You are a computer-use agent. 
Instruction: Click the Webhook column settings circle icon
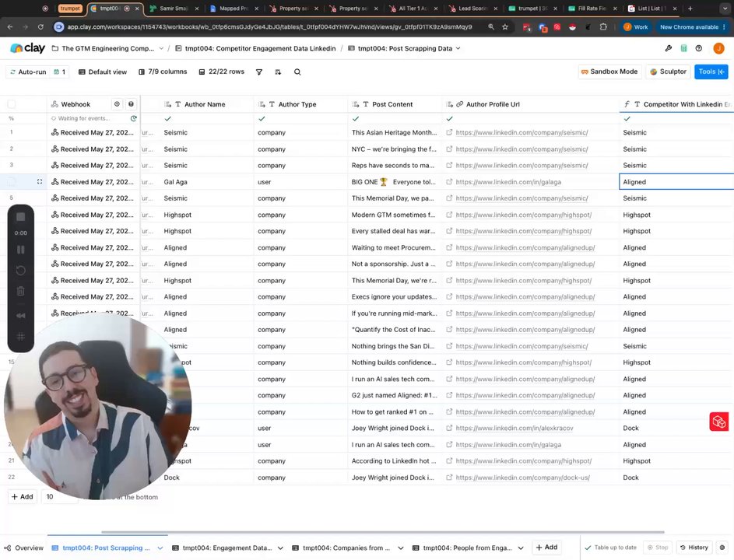point(131,104)
